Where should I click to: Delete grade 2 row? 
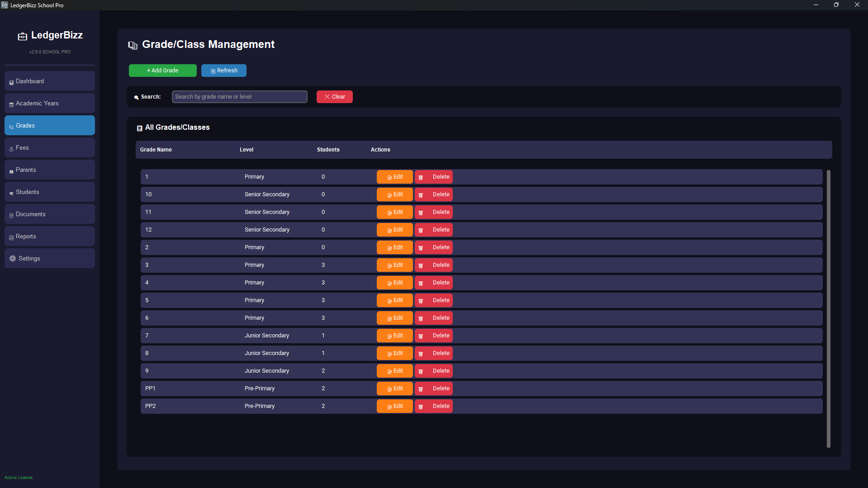point(434,247)
